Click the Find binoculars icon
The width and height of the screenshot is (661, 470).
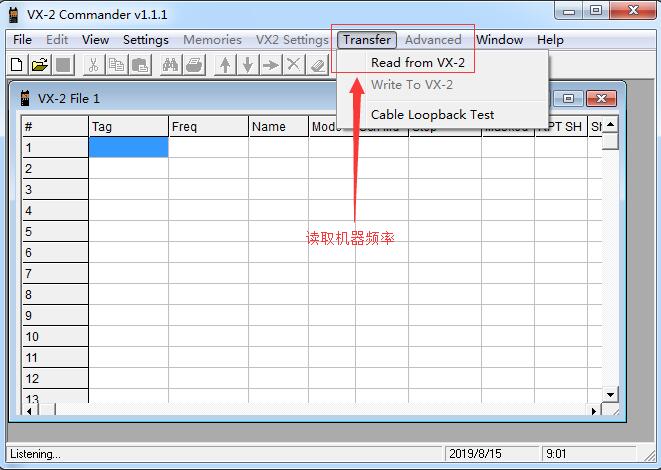(x=170, y=65)
